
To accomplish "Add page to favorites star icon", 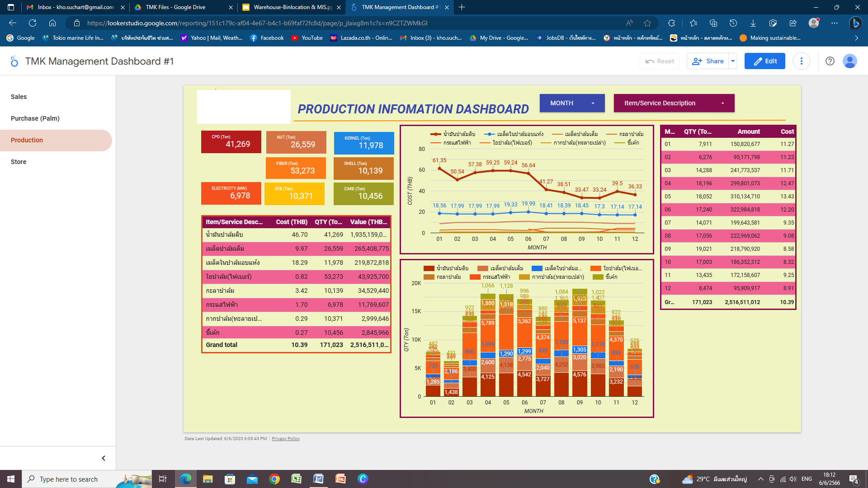I will click(x=647, y=23).
